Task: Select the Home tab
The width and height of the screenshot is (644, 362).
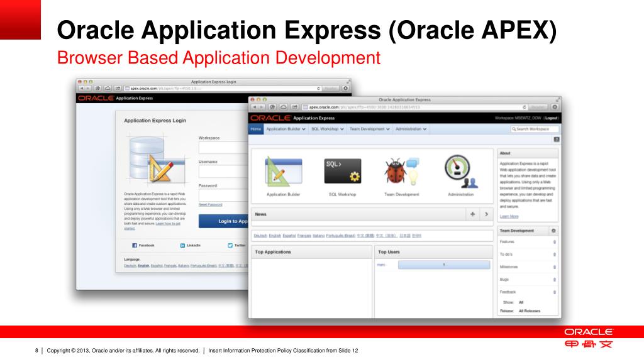Action: pos(256,129)
